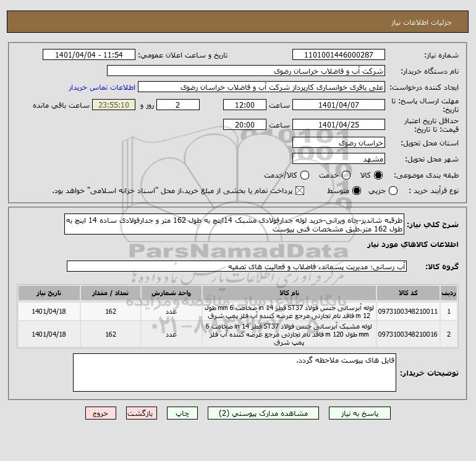Click product code 097310348210016
This screenshot has width=476, height=461.
[408, 334]
